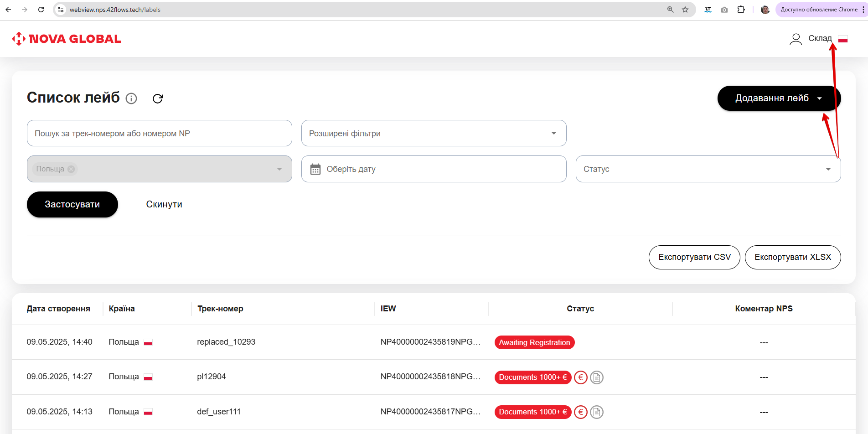Export the list with Експортувати CSV
Image resolution: width=868 pixels, height=434 pixels.
point(694,257)
